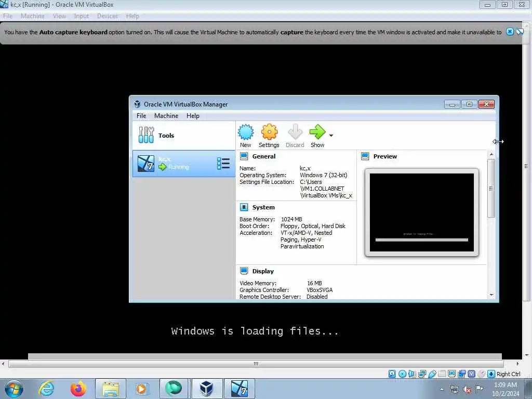The width and height of the screenshot is (532, 399).
Task: Click the General section monitor icon
Action: tap(244, 156)
